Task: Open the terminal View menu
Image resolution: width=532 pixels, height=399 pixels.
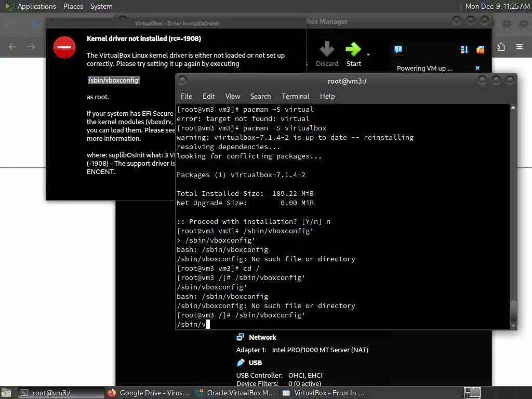Action: click(x=232, y=96)
